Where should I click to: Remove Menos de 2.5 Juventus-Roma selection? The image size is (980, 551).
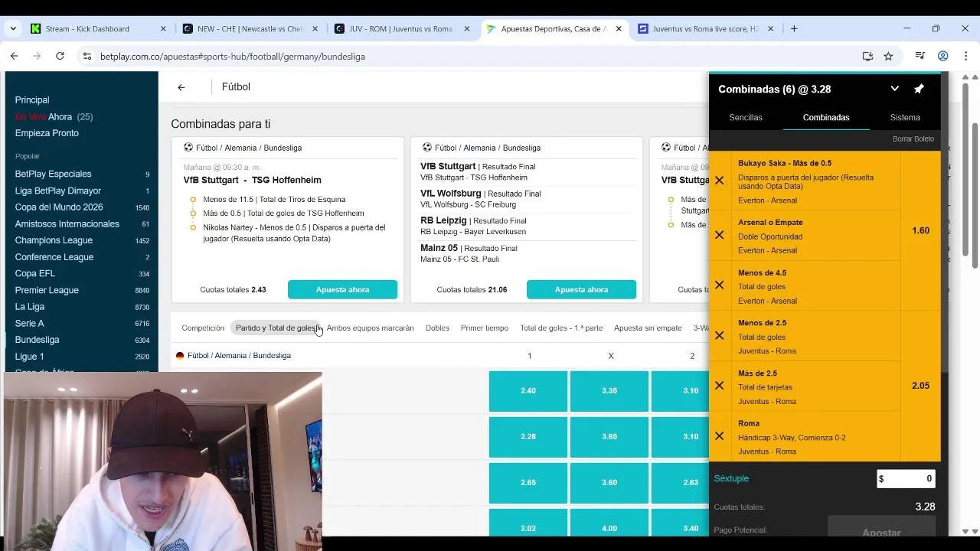719,335
